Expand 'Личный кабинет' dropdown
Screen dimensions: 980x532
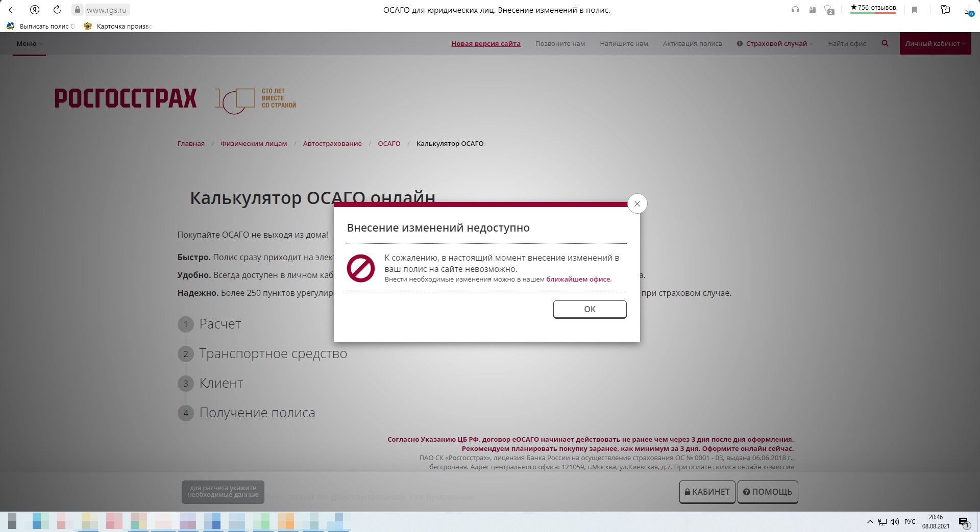(935, 43)
